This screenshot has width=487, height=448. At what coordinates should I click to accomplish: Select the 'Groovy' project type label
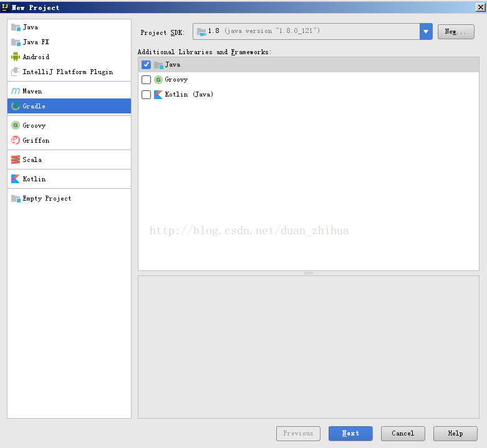(x=34, y=126)
